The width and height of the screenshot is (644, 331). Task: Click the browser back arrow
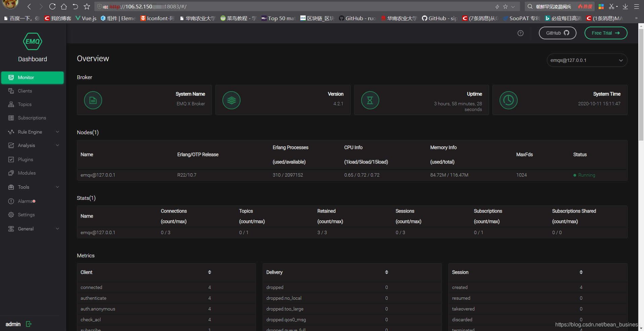tap(29, 6)
